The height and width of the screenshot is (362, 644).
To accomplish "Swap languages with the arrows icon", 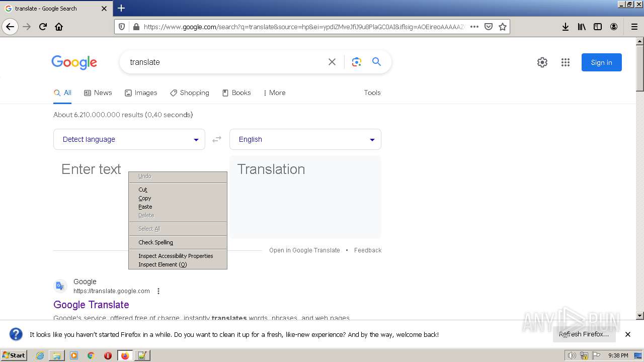I will 217,139.
